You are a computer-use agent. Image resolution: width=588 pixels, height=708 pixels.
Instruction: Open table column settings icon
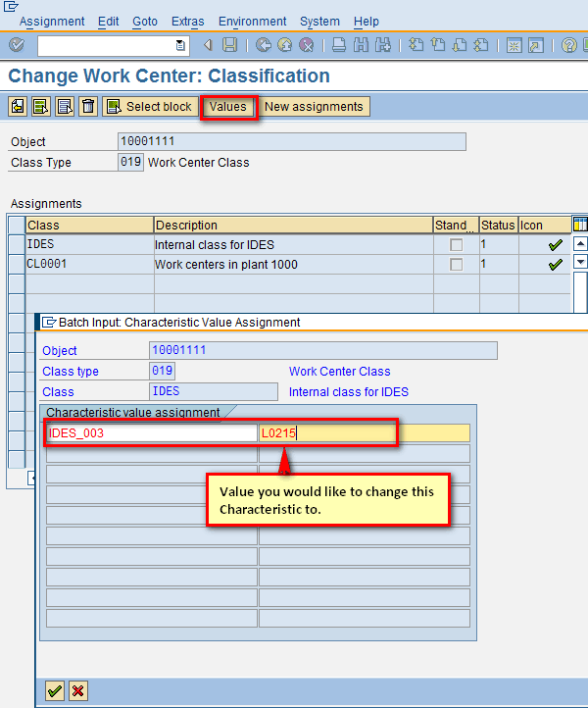pyautogui.click(x=579, y=225)
